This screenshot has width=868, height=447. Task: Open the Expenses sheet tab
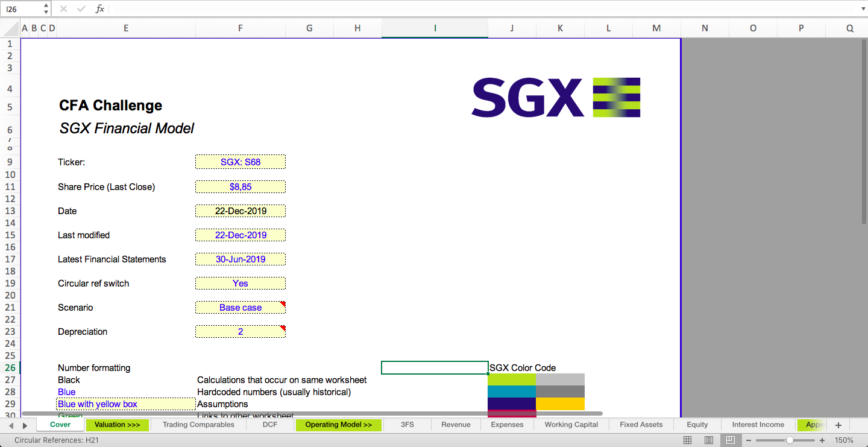click(x=507, y=425)
